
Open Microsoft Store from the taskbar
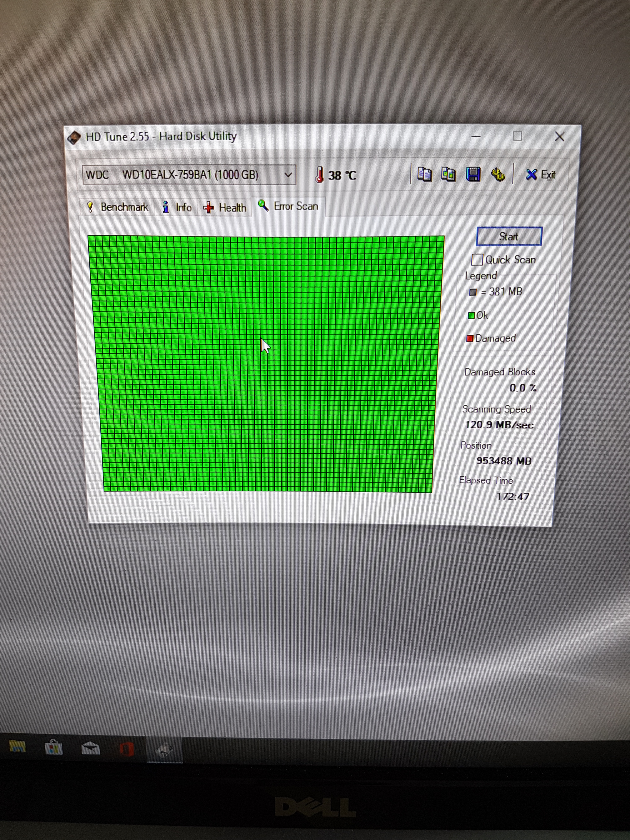54,748
